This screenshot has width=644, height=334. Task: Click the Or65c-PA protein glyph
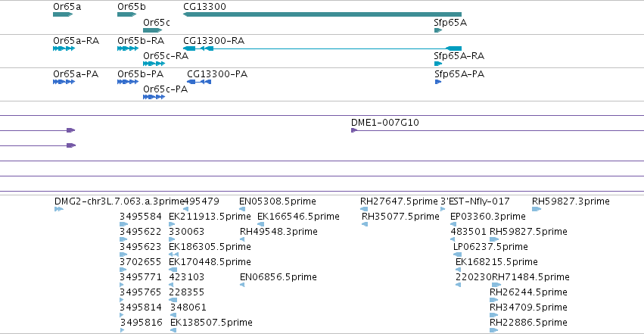pos(154,97)
